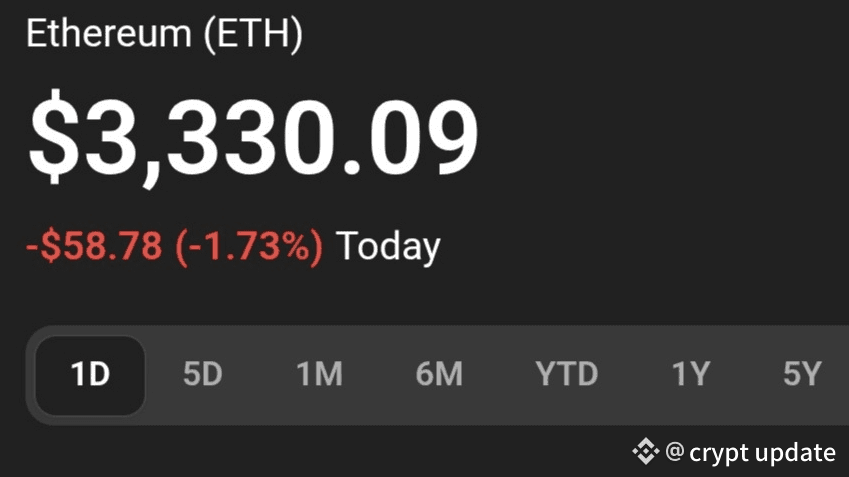Viewport: 849px width, 477px height.
Task: Click the Today label beside change
Action: [x=388, y=246]
